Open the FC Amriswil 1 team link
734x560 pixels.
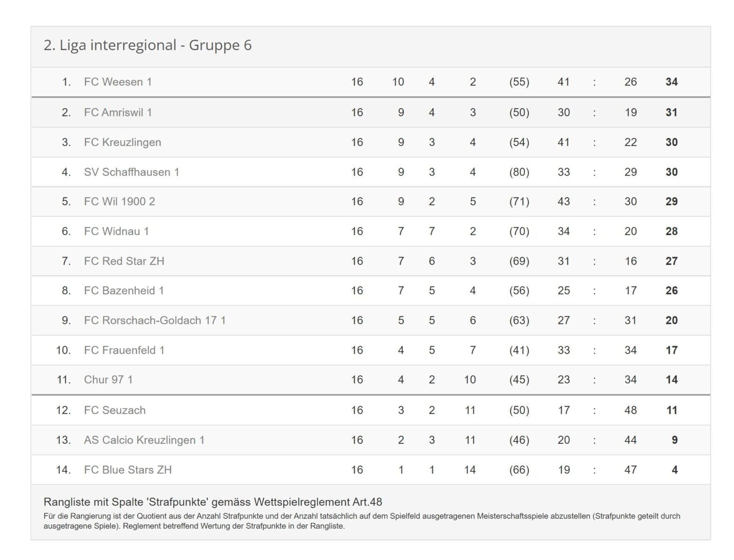[118, 112]
